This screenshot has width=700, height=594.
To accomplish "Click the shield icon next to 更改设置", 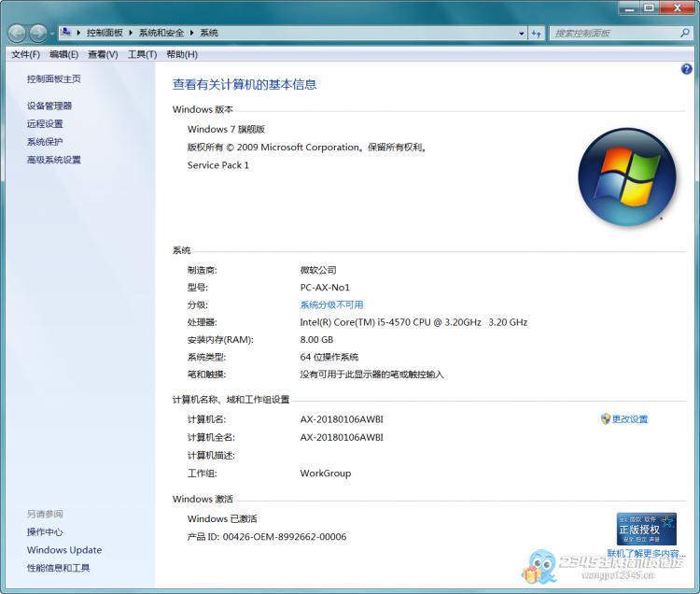I will pos(606,419).
